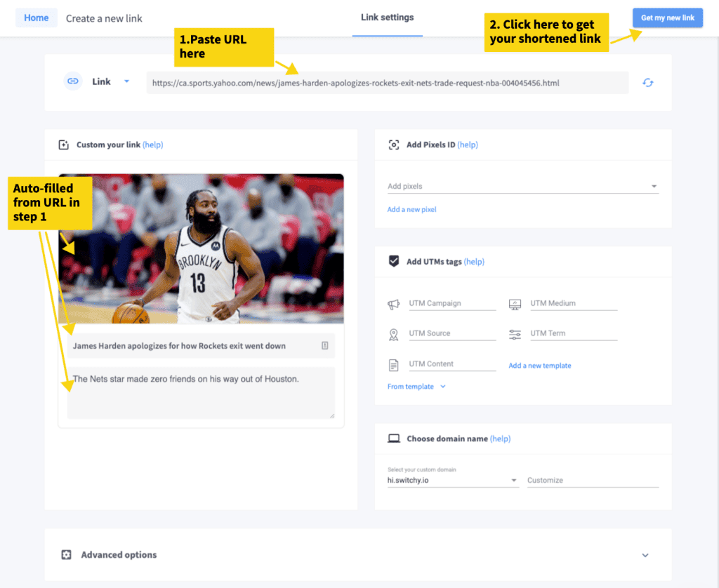Expand the From template dropdown

[x=416, y=387]
